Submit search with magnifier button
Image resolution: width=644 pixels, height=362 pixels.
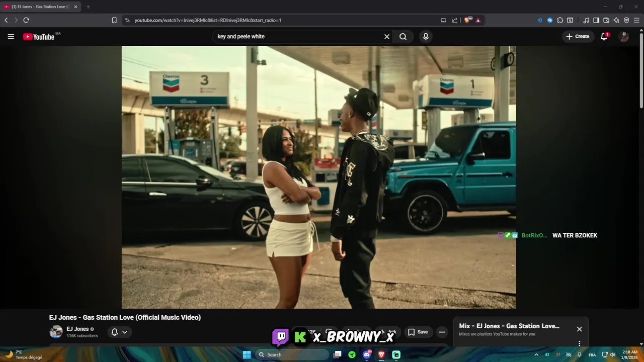pos(403,36)
